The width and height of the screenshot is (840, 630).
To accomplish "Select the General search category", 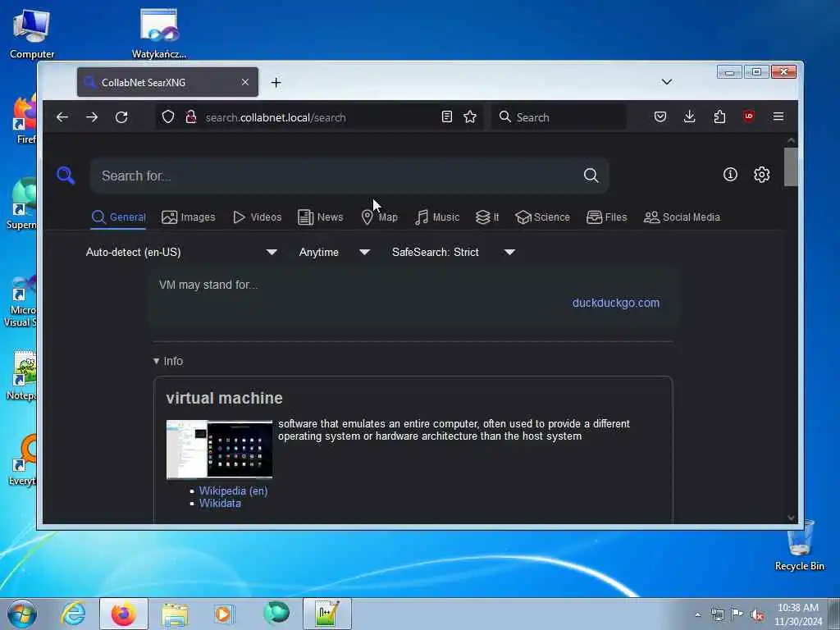I will click(118, 217).
